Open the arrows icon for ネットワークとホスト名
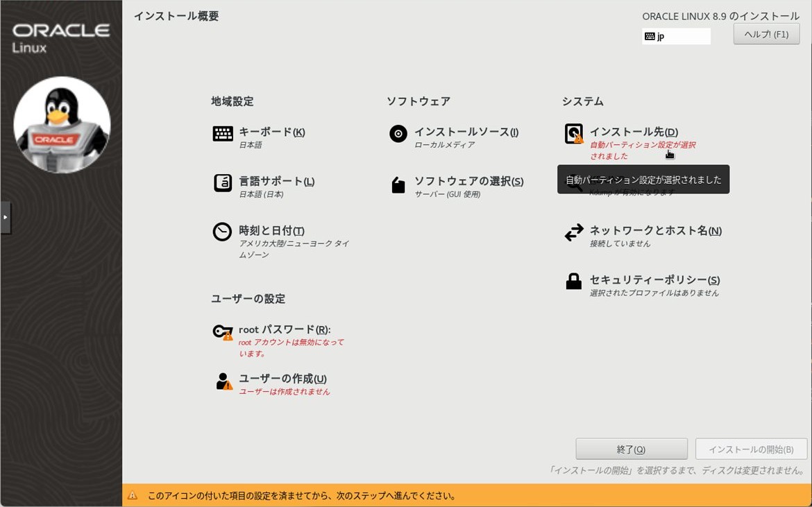The width and height of the screenshot is (812, 507). [574, 232]
